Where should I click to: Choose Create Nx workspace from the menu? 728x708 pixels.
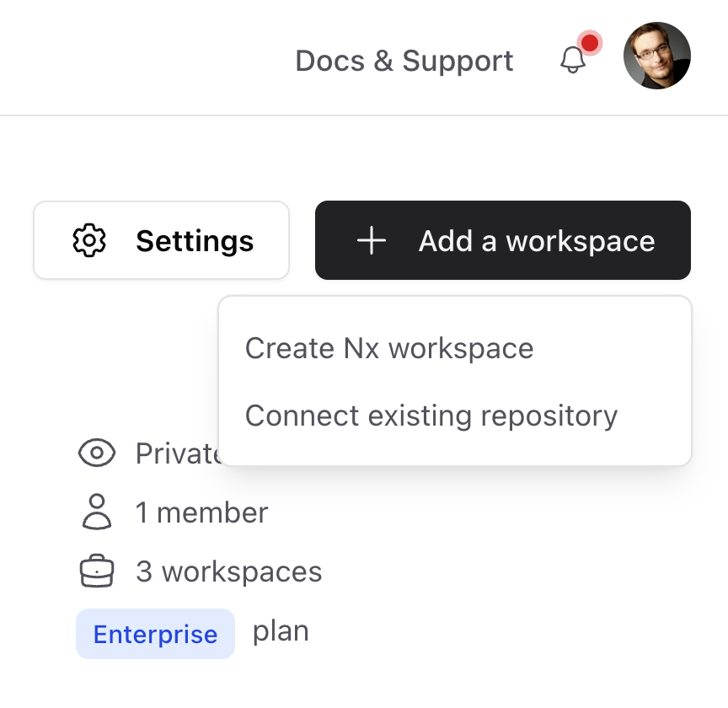[x=388, y=347]
